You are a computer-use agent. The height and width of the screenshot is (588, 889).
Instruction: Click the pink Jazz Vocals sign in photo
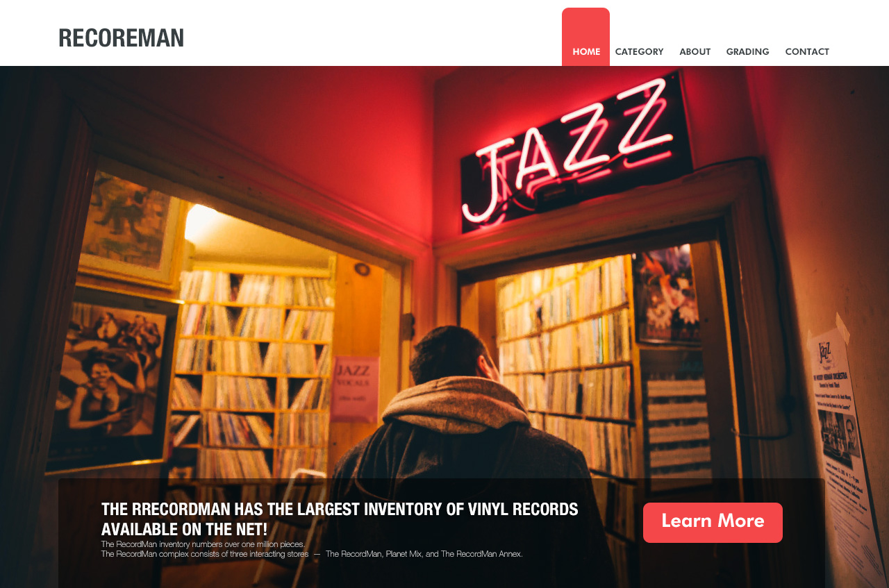(x=355, y=389)
